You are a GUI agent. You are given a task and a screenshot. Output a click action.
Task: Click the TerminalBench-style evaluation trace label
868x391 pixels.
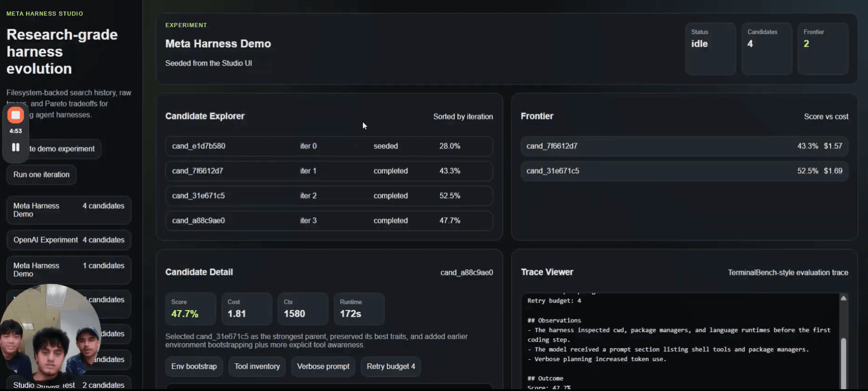point(788,272)
